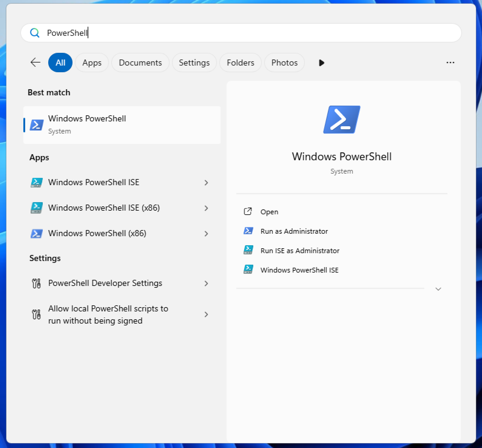Expand Windows PowerShell ISE result chevron
This screenshot has width=482, height=448.
[206, 182]
